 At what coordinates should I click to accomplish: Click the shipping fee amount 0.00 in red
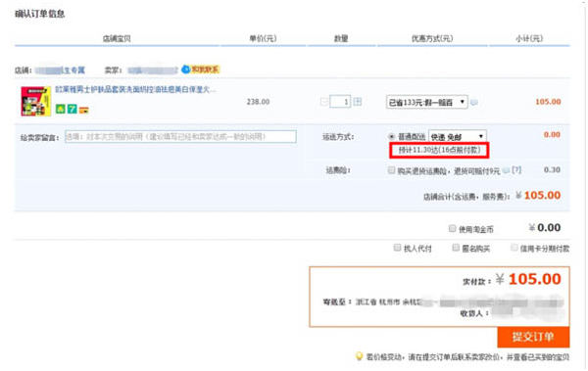pyautogui.click(x=552, y=135)
